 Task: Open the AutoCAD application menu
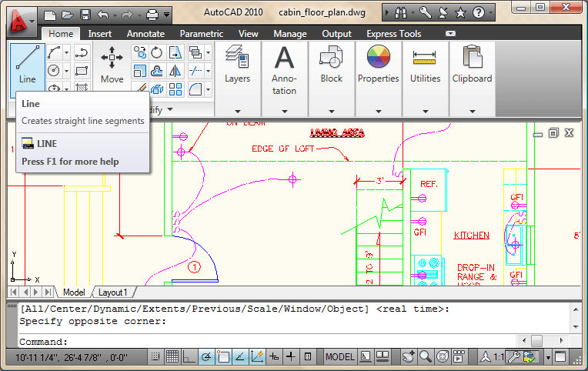(22, 22)
